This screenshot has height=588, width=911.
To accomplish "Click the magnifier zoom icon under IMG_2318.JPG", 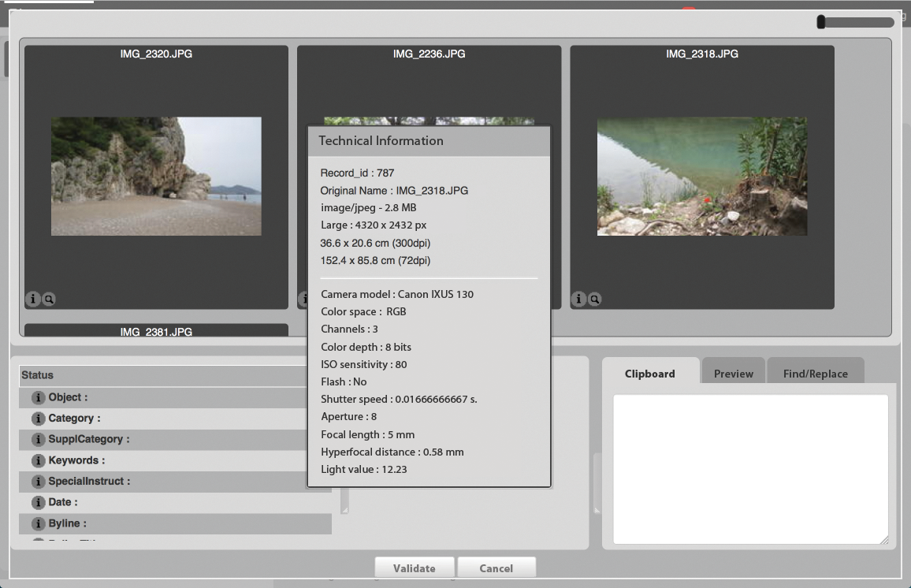I will (595, 299).
